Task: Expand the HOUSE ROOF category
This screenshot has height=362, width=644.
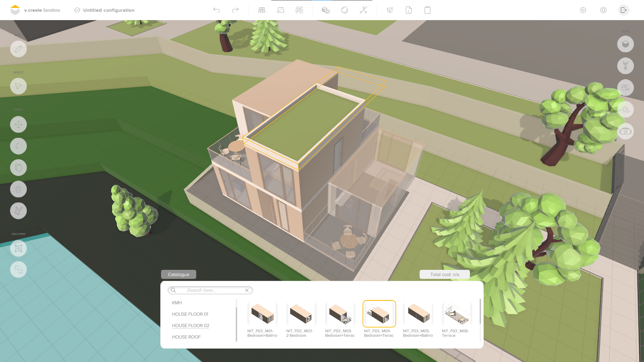Action: tap(186, 337)
